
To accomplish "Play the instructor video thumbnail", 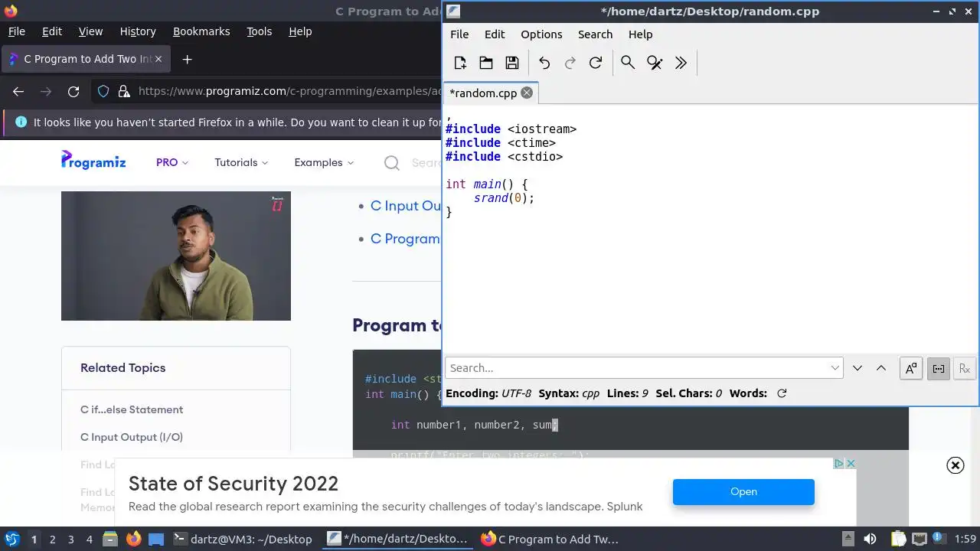I will point(176,256).
